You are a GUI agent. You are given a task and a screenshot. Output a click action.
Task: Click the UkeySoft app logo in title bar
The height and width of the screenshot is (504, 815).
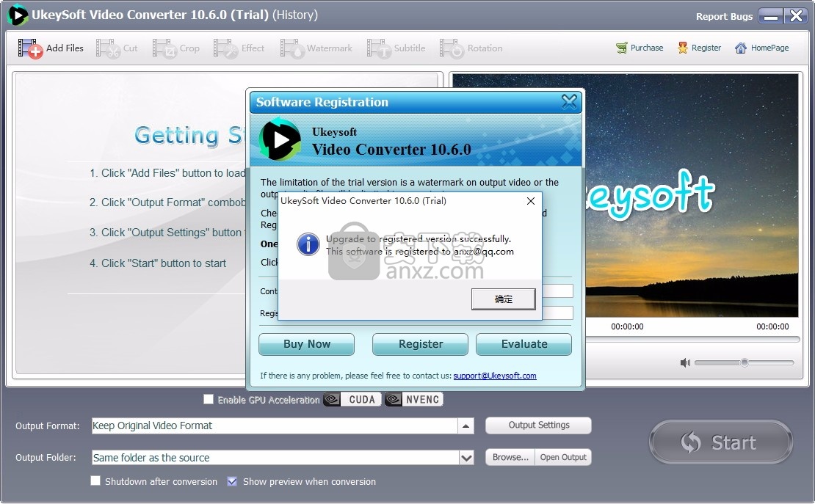click(17, 15)
